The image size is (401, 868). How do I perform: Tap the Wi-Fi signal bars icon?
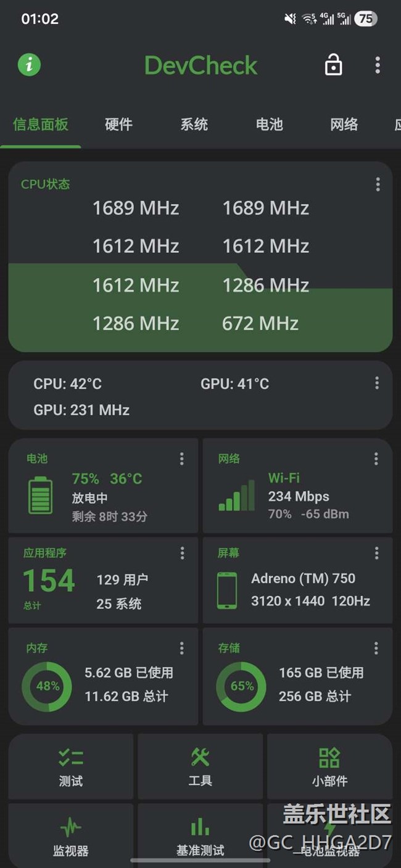point(236,496)
